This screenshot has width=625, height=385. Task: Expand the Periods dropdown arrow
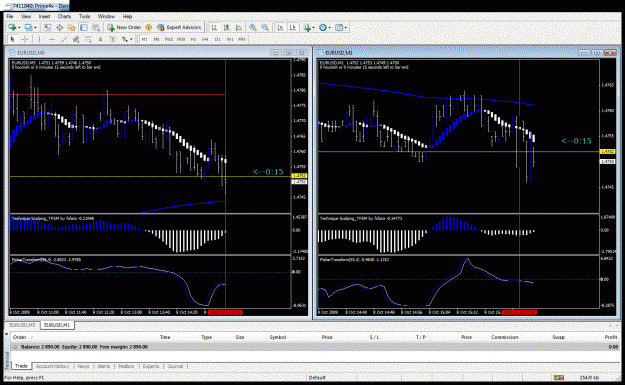pos(329,28)
